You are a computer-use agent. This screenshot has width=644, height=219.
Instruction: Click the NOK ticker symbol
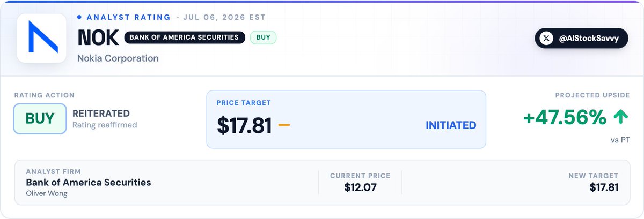(x=98, y=37)
